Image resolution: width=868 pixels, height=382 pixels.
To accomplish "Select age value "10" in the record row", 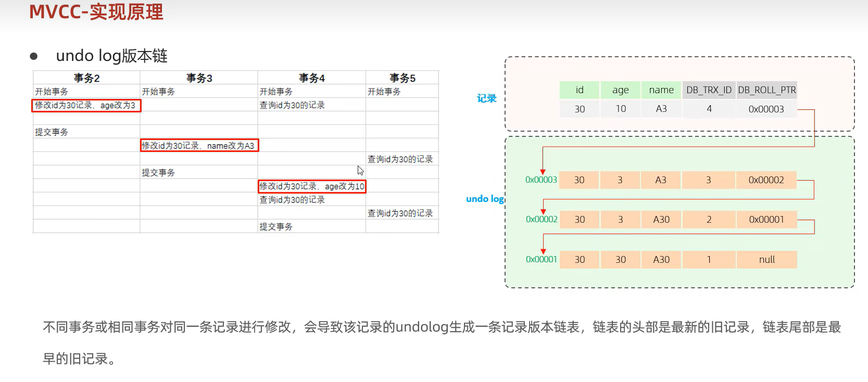I will 620,109.
